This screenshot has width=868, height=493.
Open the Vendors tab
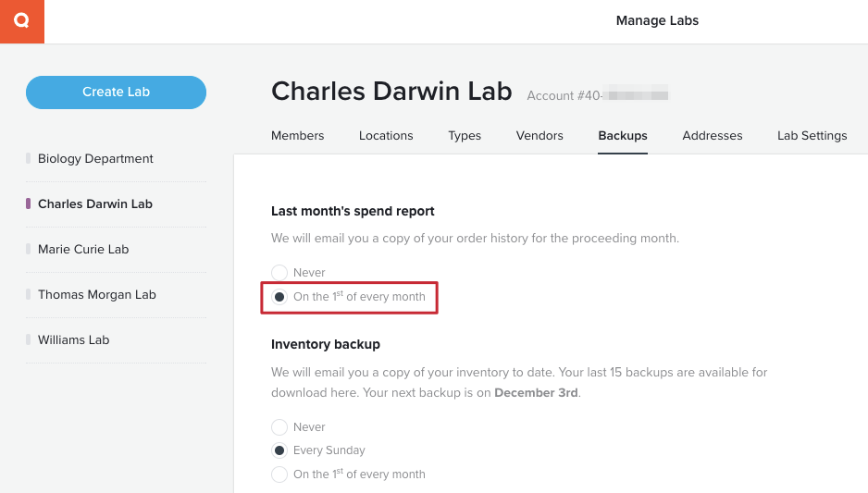coord(539,136)
